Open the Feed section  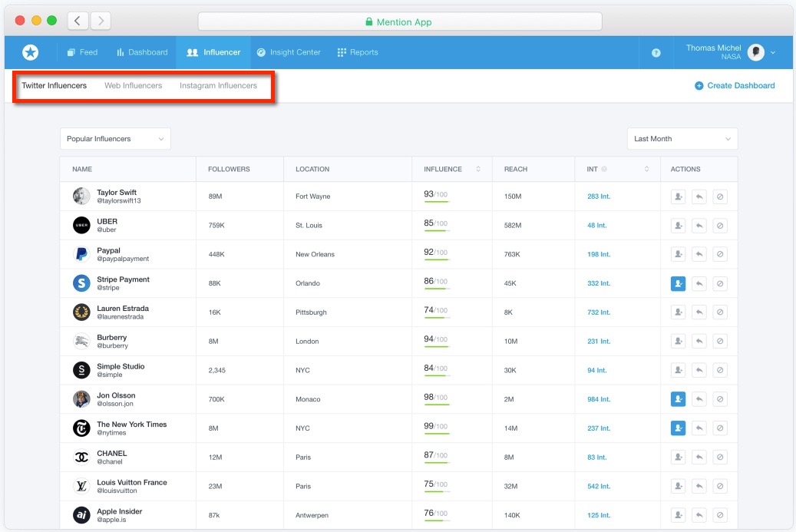point(82,52)
